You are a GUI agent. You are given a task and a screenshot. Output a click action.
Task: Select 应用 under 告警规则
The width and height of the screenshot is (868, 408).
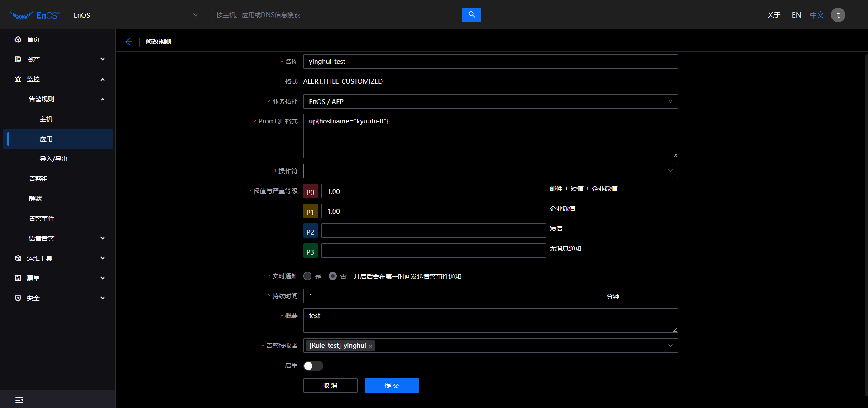[58, 139]
